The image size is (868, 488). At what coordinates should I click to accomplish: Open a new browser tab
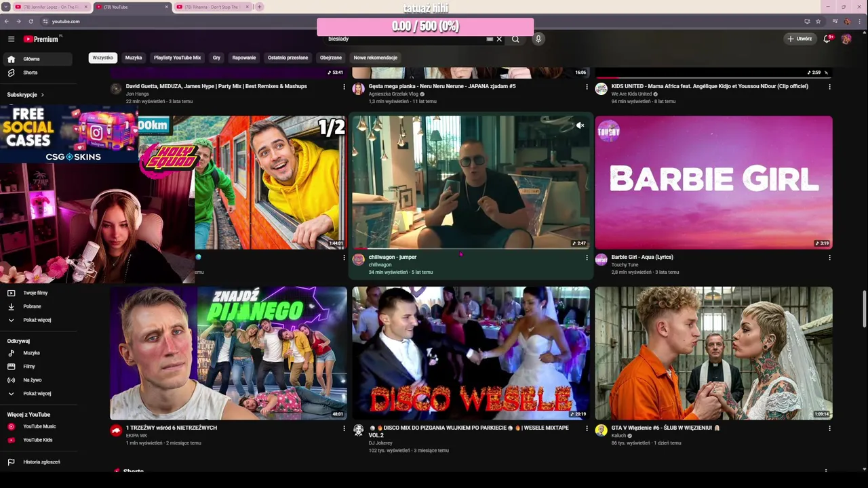pyautogui.click(x=259, y=7)
